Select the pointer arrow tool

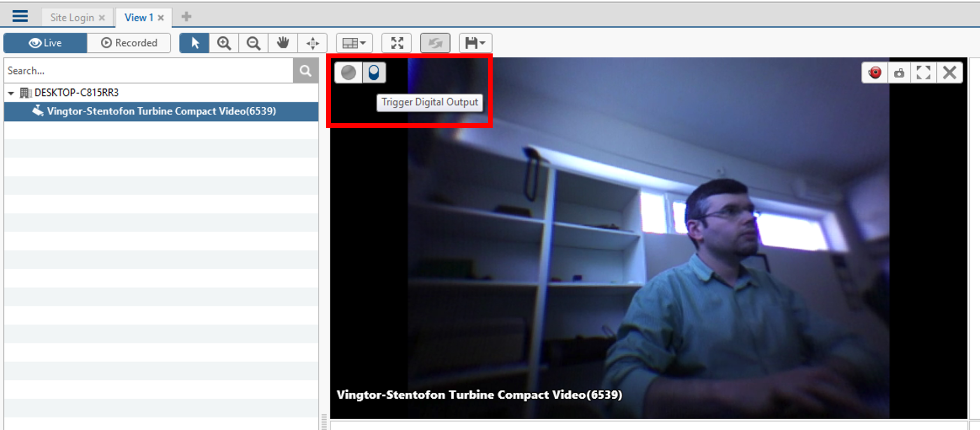[194, 43]
